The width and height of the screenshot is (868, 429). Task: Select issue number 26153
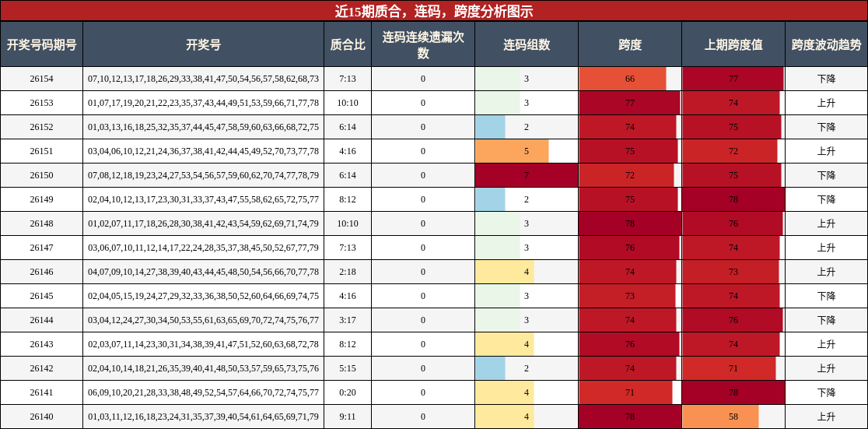pyautogui.click(x=41, y=103)
